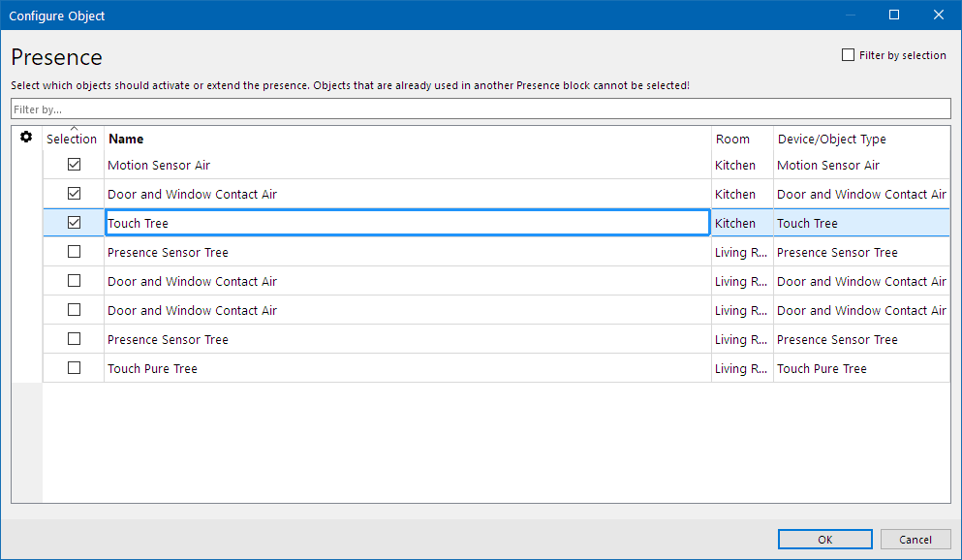Viewport: 962px width, 560px height.
Task: Uncheck Motion Sensor Air in Kitchen
Action: [75, 165]
